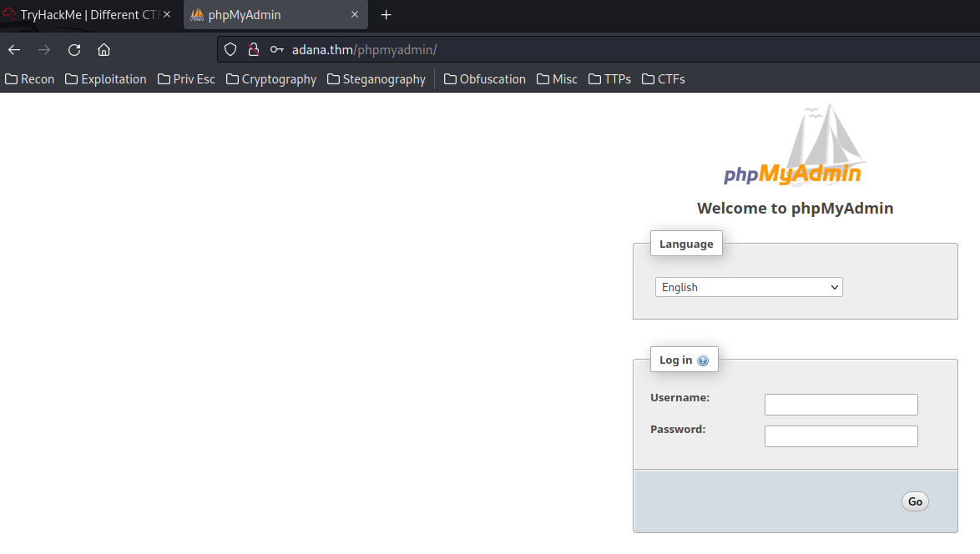The height and width of the screenshot is (554, 980).
Task: Open the Exploitation bookmarks folder
Action: tap(106, 79)
